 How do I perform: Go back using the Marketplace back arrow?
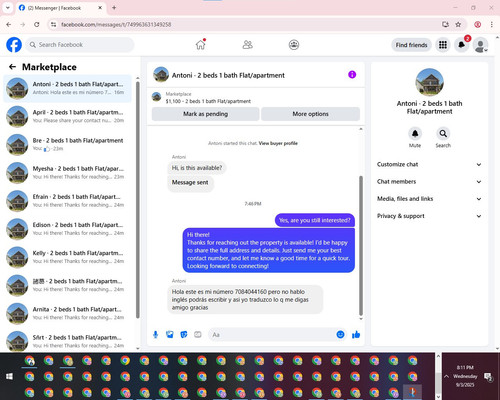point(12,67)
